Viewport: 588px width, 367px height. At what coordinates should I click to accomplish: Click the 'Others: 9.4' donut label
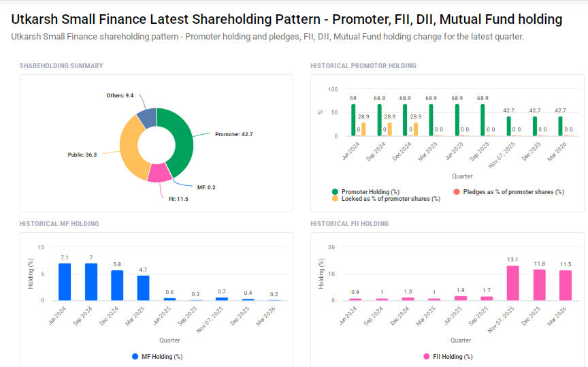(x=120, y=96)
